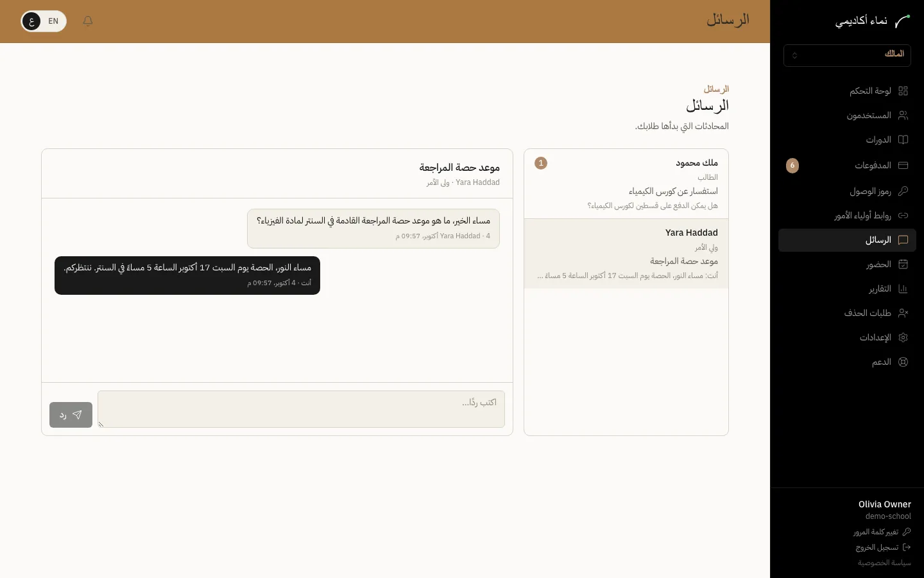
Task: Click the lifebuoy icon beside الدعم
Action: 903,362
